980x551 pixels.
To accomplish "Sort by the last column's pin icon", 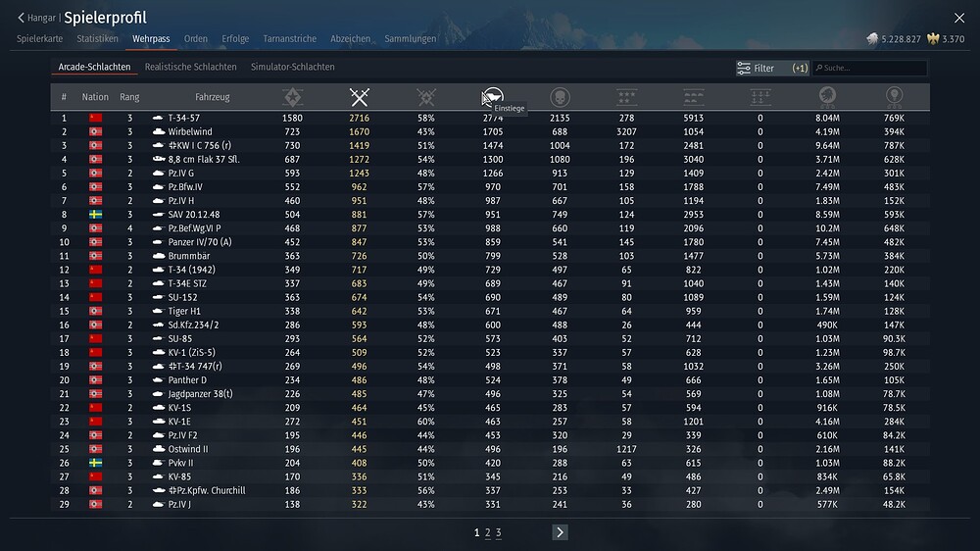I will (x=893, y=97).
